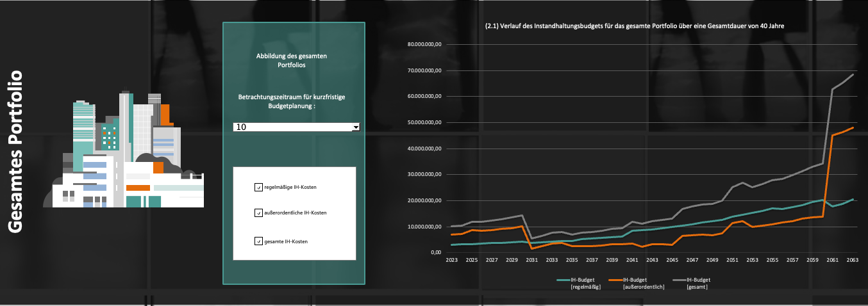The image size is (868, 306).
Task: Select the IH-Budget [gesamt] legend entry
Action: (x=690, y=284)
